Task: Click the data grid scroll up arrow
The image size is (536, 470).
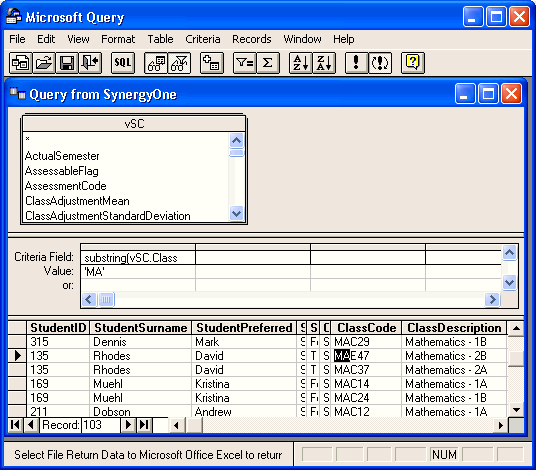Action: (x=516, y=328)
